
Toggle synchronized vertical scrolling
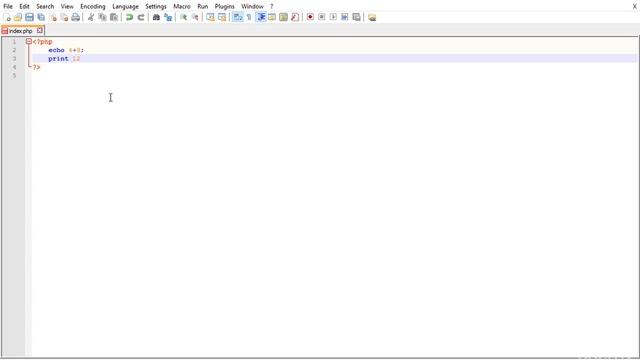pyautogui.click(x=210, y=17)
